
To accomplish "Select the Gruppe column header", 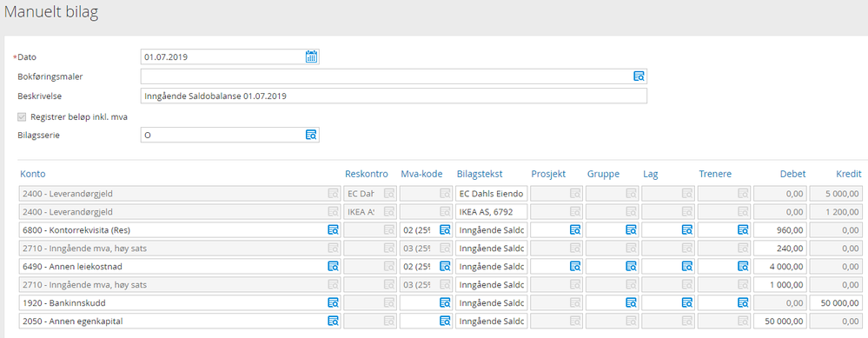I will [x=603, y=175].
